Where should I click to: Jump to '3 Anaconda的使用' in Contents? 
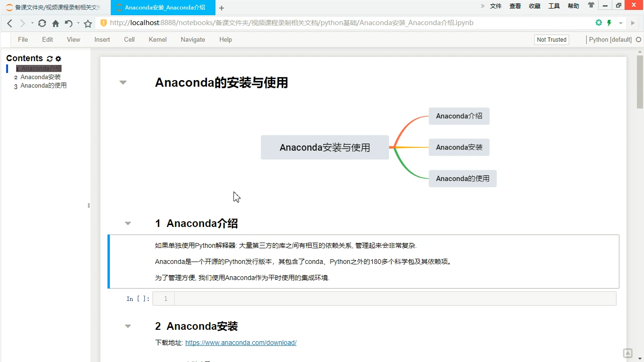(x=40, y=86)
